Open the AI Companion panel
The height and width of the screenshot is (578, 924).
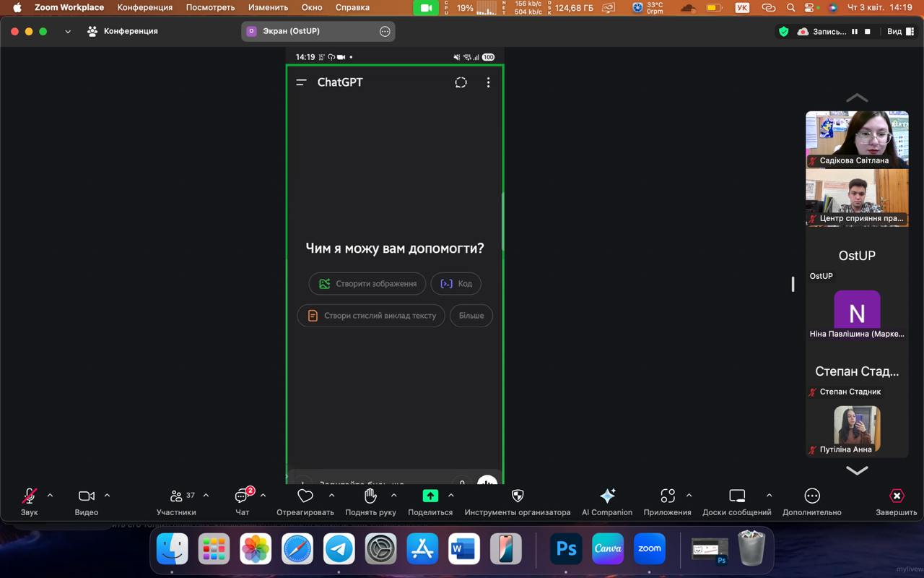(x=607, y=496)
